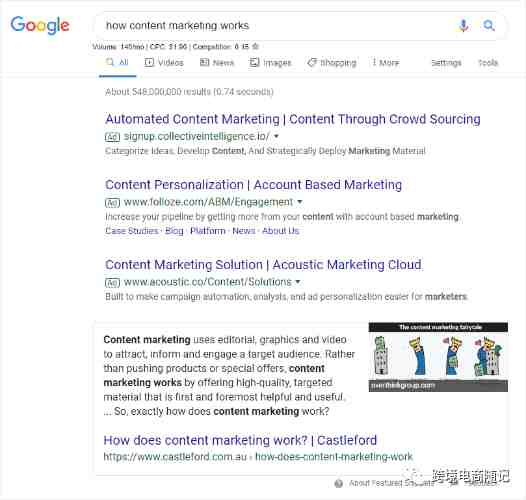Star the keyword in the volume bar
The width and height of the screenshot is (526, 500).
pyautogui.click(x=255, y=46)
